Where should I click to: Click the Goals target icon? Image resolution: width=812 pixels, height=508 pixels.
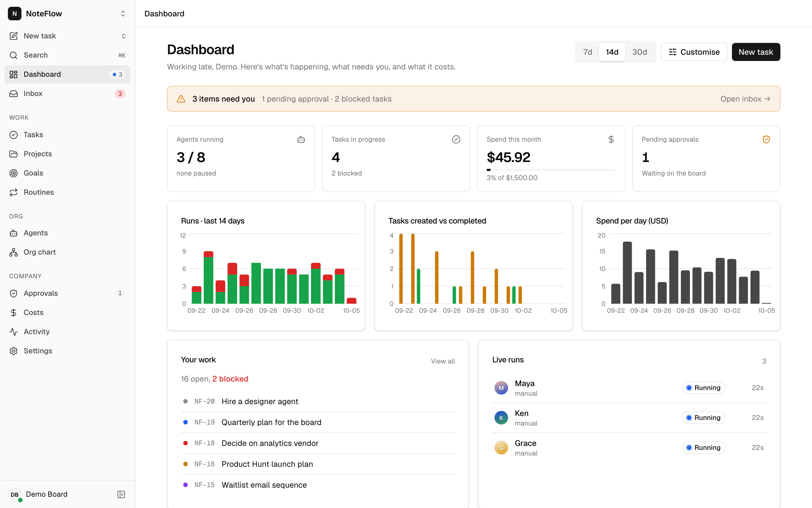14,173
